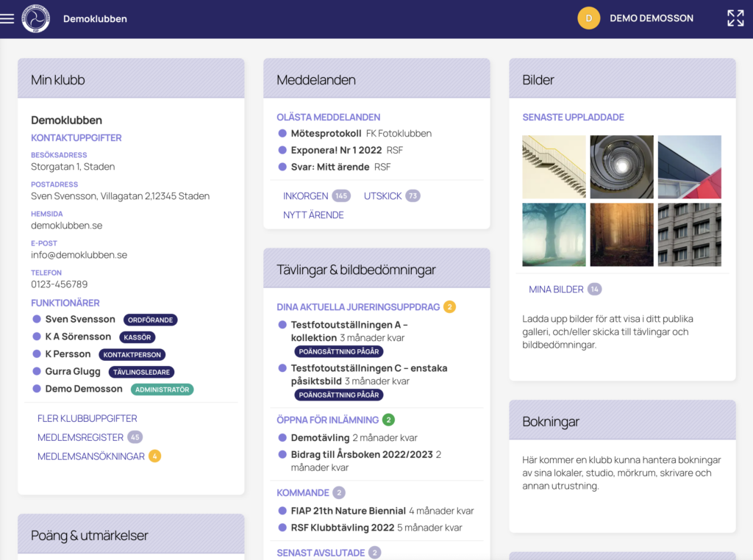The height and width of the screenshot is (560, 753).
Task: Open FLER KLUBBUPPGIFTER link
Action: coord(87,418)
